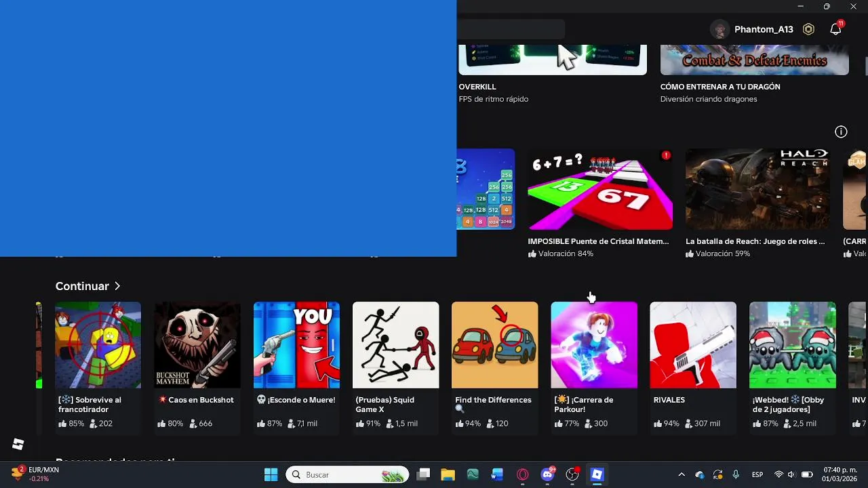Open the Combat & Defeat Enemies banner

[755, 60]
